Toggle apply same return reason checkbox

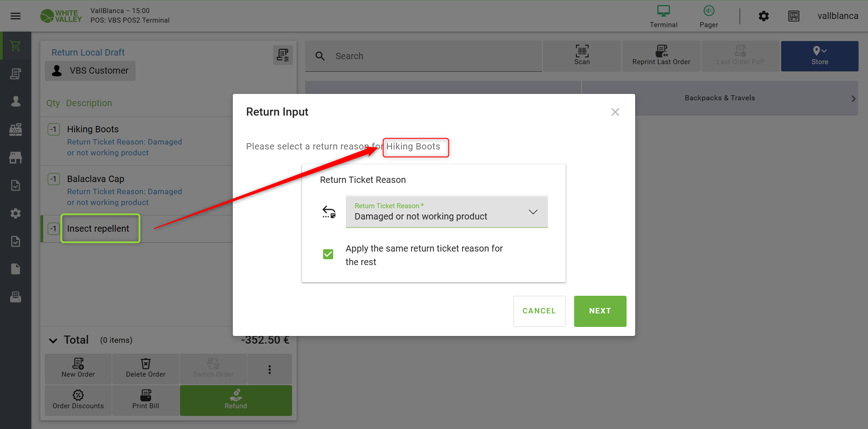328,254
